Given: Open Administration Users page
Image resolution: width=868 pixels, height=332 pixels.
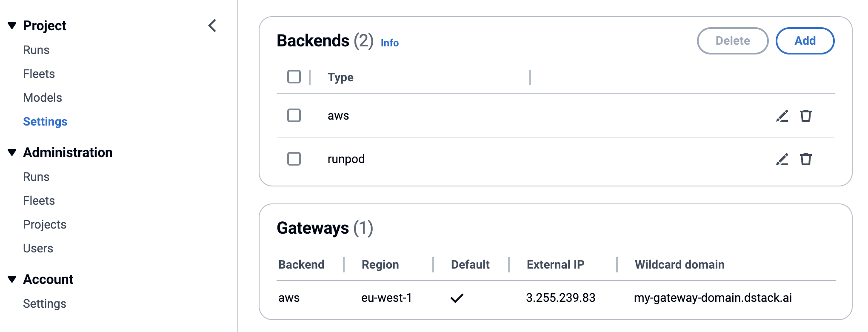Looking at the screenshot, I should point(38,248).
